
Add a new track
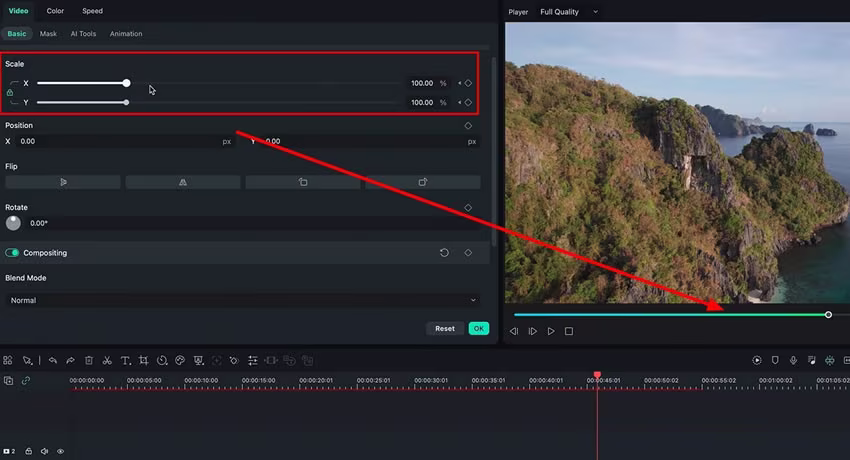tap(8, 381)
